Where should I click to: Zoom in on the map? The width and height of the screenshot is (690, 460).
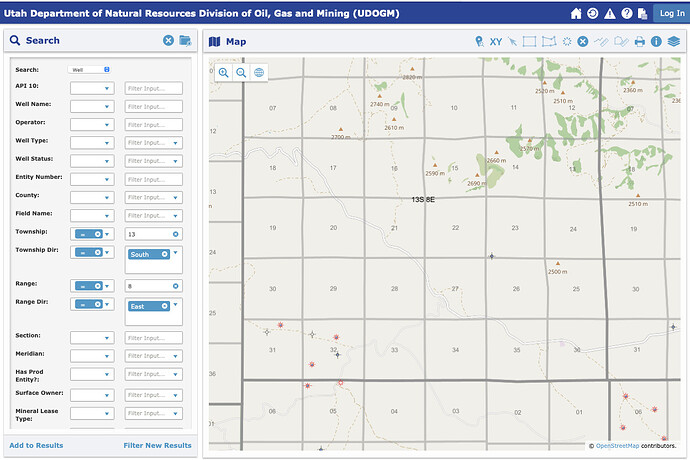pyautogui.click(x=224, y=73)
